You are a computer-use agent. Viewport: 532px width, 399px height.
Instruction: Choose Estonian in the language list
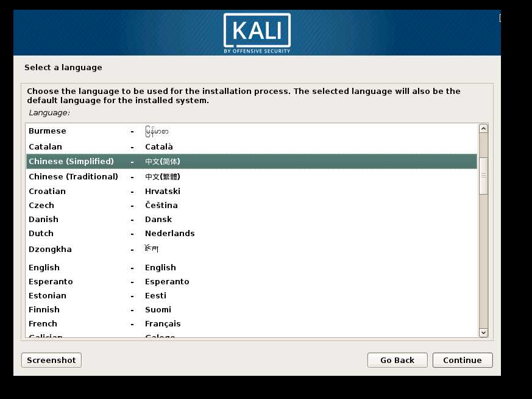252,295
